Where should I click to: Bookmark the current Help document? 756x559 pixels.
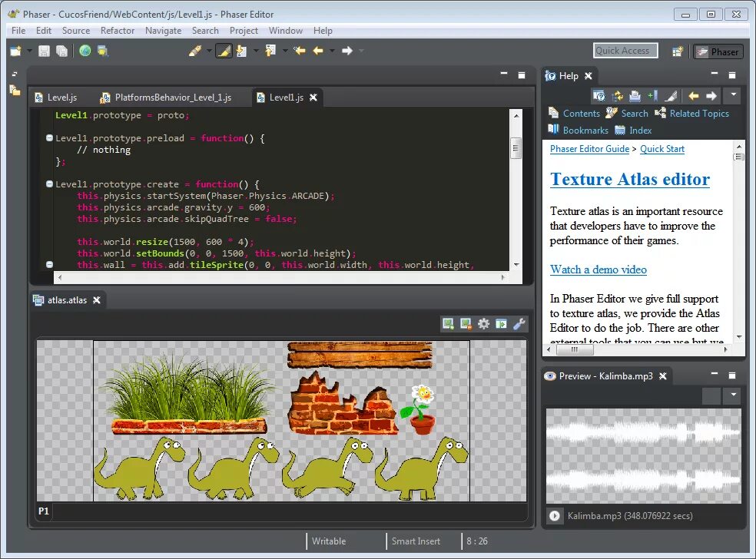tap(653, 96)
